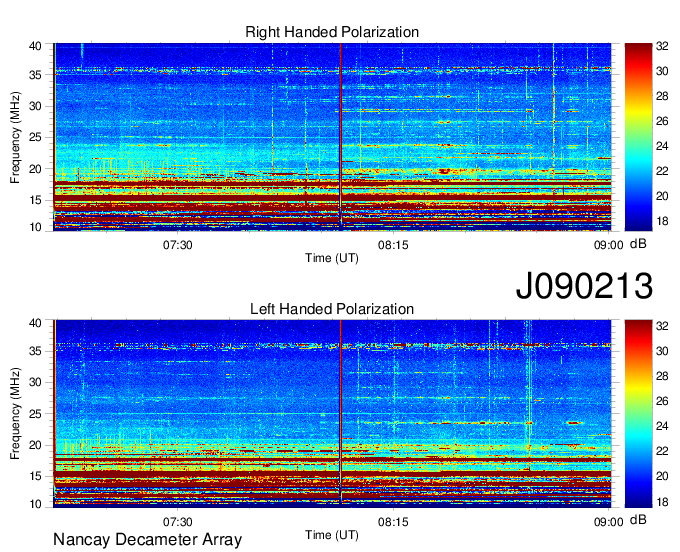Image resolution: width=680 pixels, height=552 pixels.
Task: Click the 22 dB label on the bottom colorbar
Action: 662,451
